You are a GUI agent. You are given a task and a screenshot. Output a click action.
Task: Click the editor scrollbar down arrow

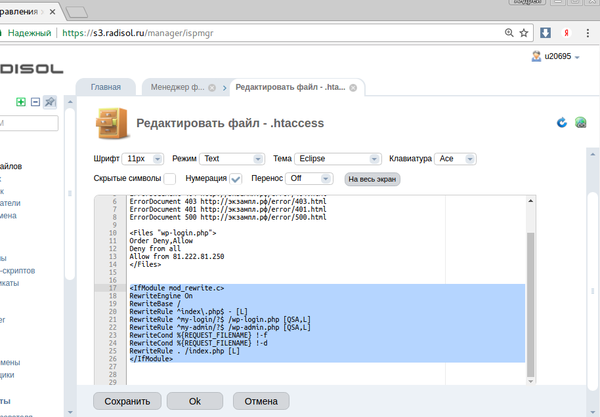click(530, 381)
